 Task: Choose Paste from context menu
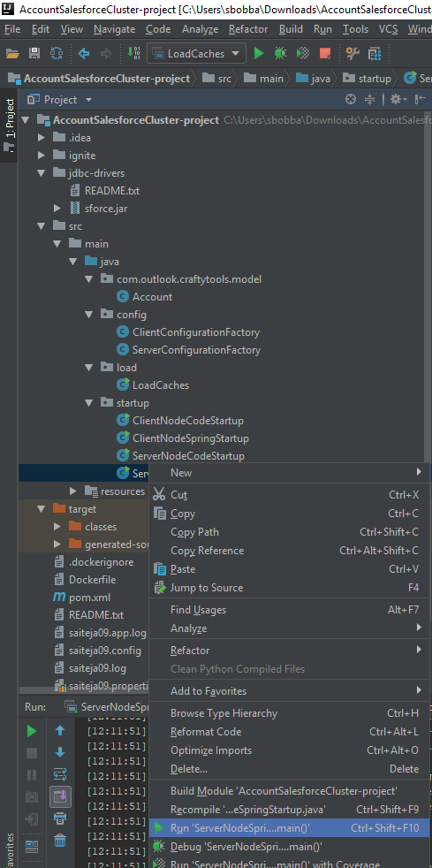pyautogui.click(x=289, y=569)
